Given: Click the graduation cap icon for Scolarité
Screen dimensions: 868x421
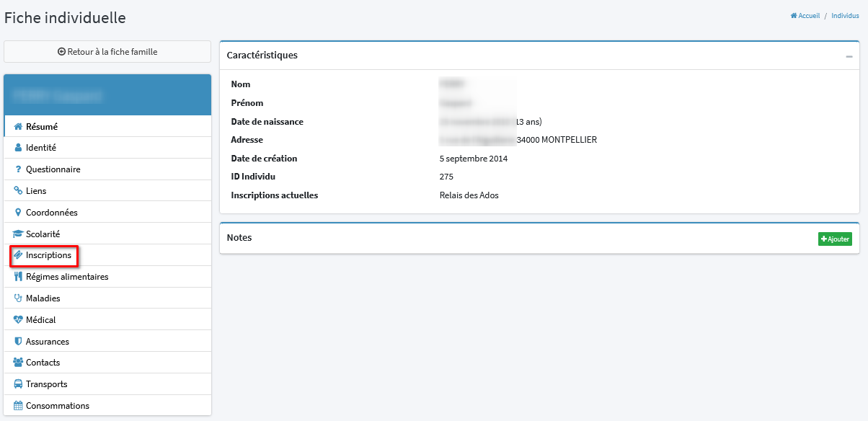Looking at the screenshot, I should click(x=19, y=234).
